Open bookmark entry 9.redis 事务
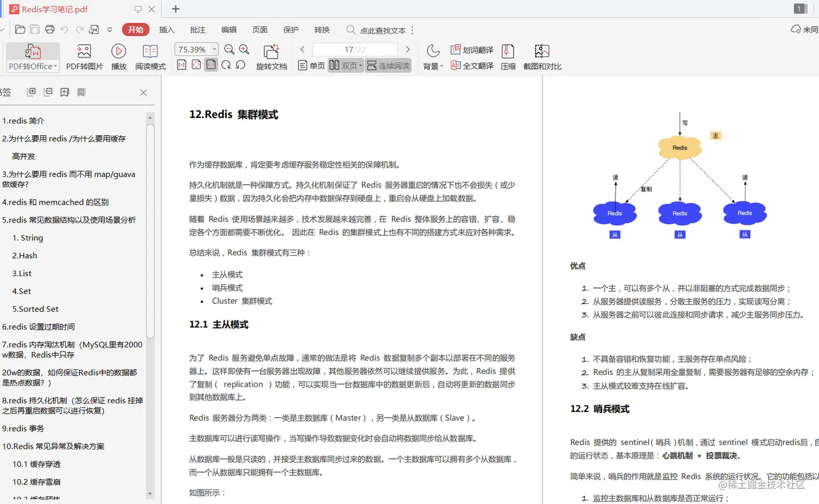The image size is (819, 504). [x=24, y=428]
